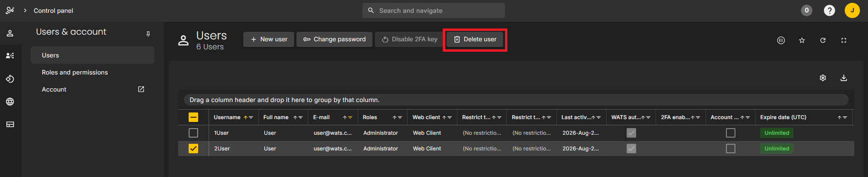Sort Roles column with arrow icon
This screenshot has height=177, width=868.
394,118
